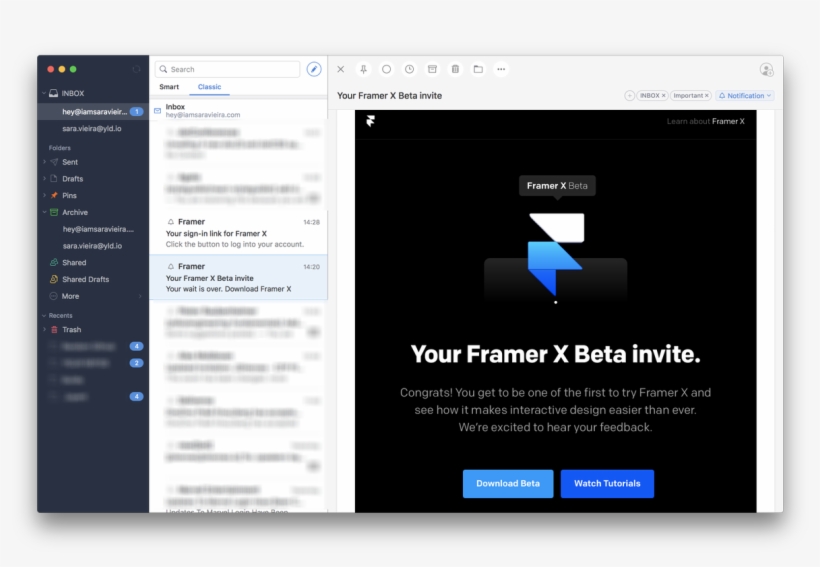
Task: Remove the INBOX tag from the email
Action: point(663,96)
